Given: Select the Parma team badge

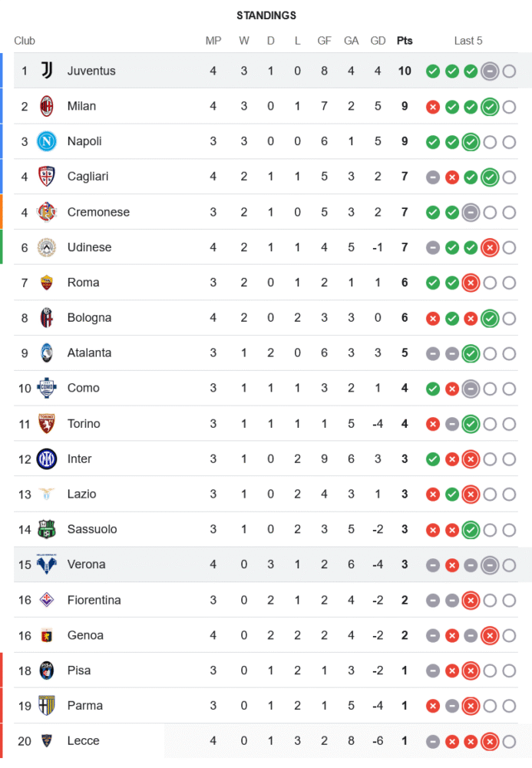Looking at the screenshot, I should click(47, 706).
